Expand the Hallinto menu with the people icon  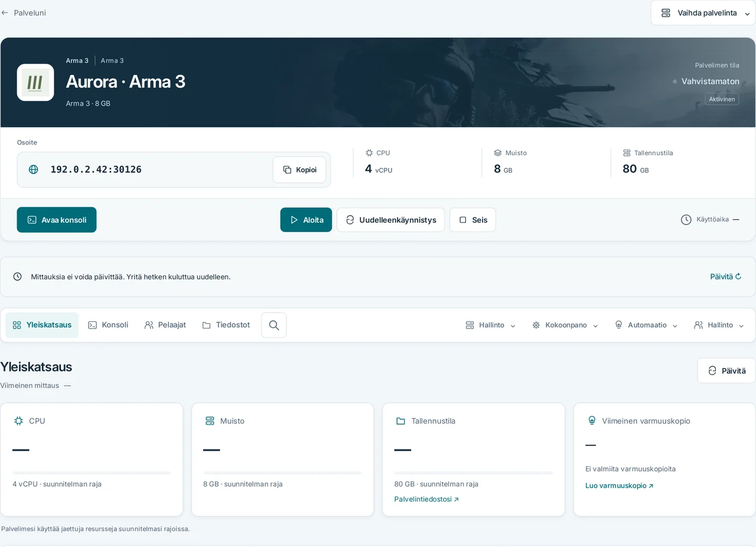tap(719, 325)
